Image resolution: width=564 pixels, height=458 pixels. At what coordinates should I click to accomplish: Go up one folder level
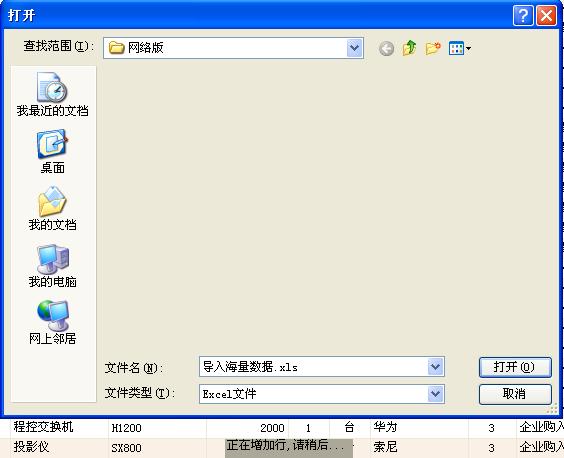409,48
